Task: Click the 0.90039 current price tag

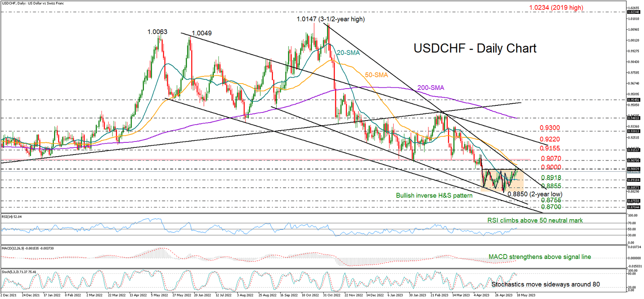Action: click(633, 168)
